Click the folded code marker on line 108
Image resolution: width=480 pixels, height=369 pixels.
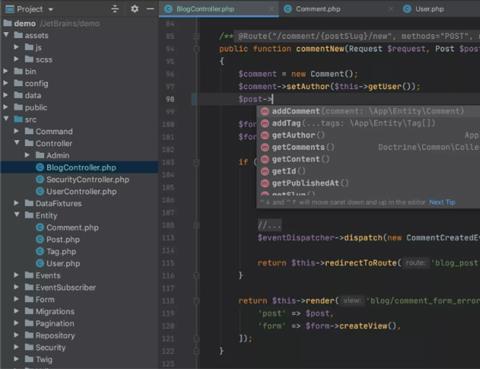click(x=269, y=225)
